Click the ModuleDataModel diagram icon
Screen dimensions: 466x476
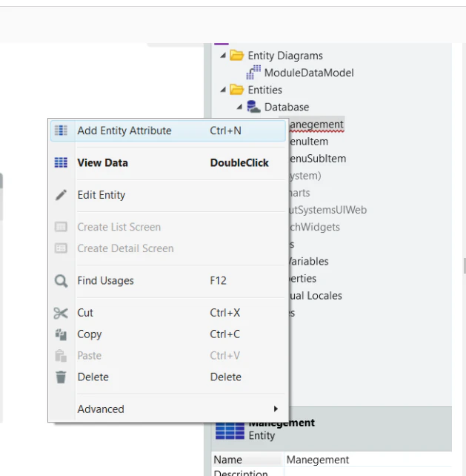click(x=253, y=72)
